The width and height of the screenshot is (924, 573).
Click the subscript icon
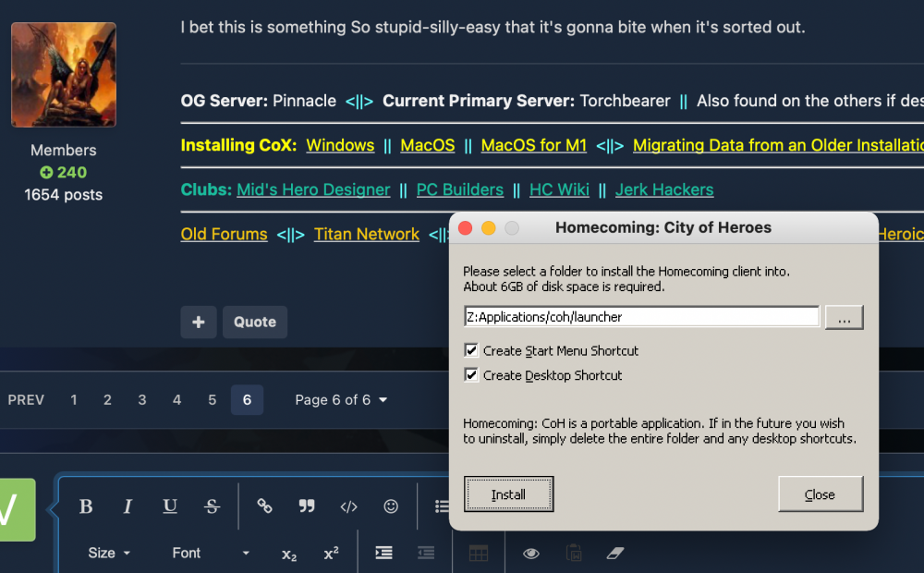click(x=289, y=554)
